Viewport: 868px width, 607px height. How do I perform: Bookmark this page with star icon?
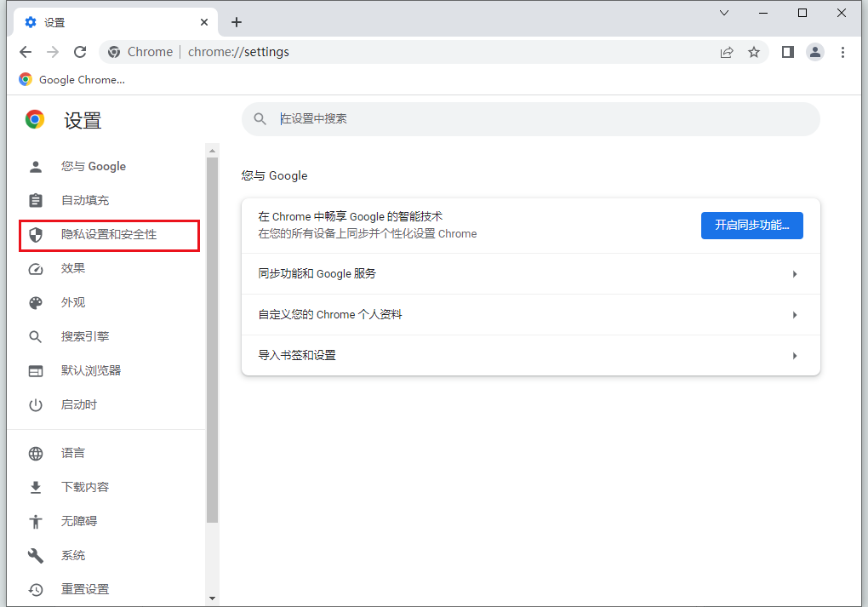pos(754,52)
